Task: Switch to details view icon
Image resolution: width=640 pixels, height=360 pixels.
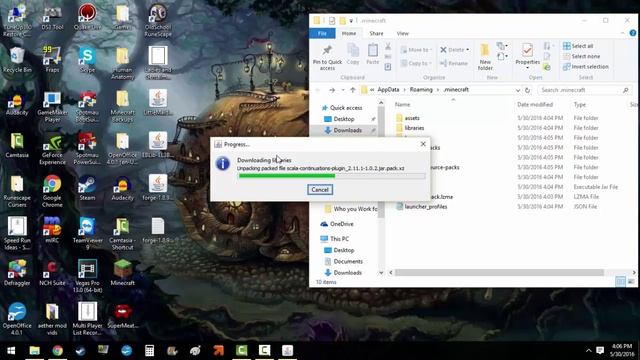Action: 620,282
